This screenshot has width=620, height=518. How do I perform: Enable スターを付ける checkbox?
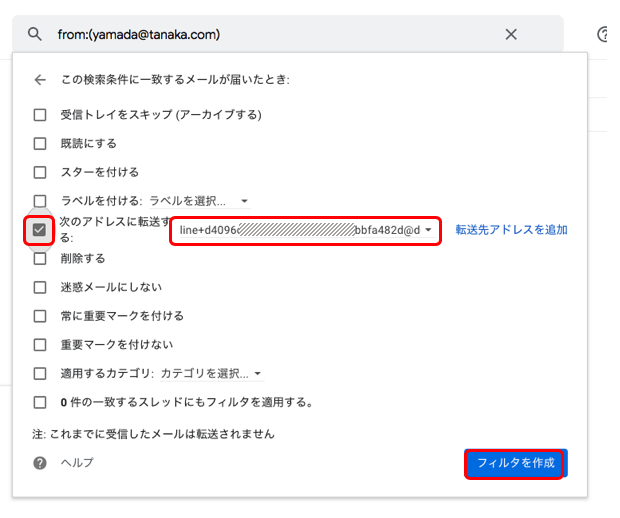tap(40, 172)
